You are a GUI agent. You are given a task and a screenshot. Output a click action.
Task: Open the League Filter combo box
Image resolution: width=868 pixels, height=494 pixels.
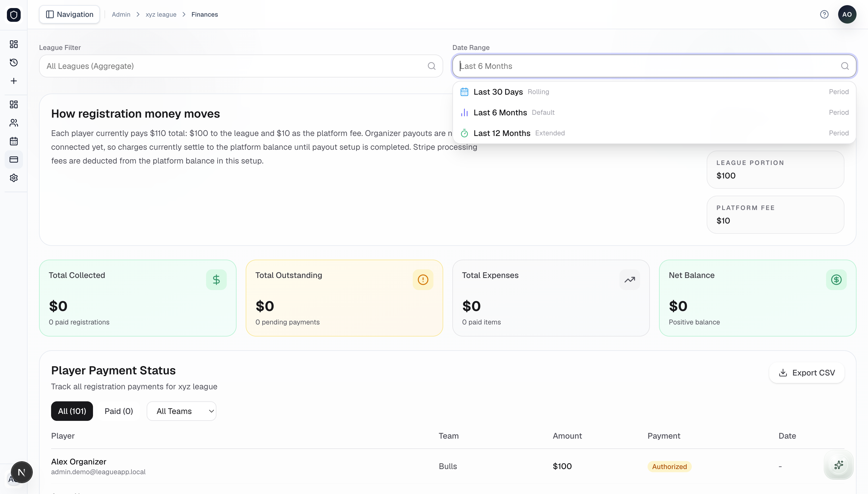[241, 66]
